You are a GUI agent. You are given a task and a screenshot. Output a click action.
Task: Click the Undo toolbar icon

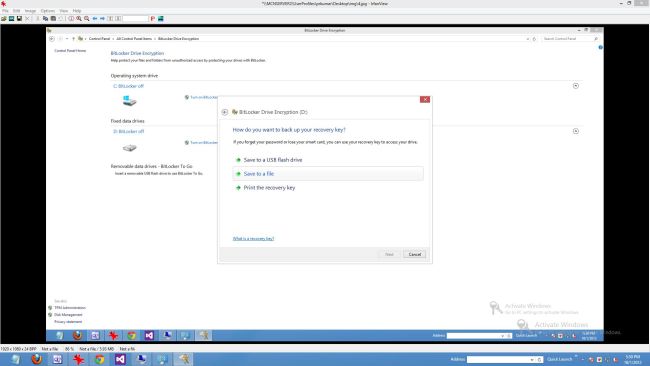point(61,19)
